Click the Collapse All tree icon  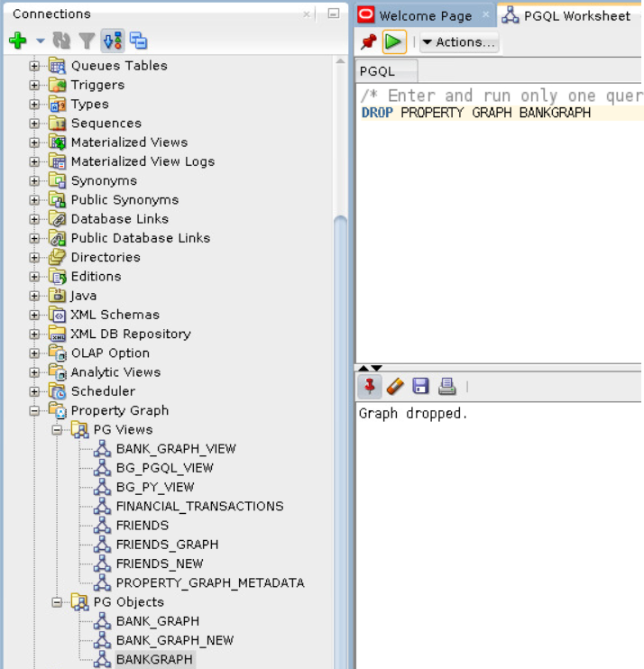138,41
